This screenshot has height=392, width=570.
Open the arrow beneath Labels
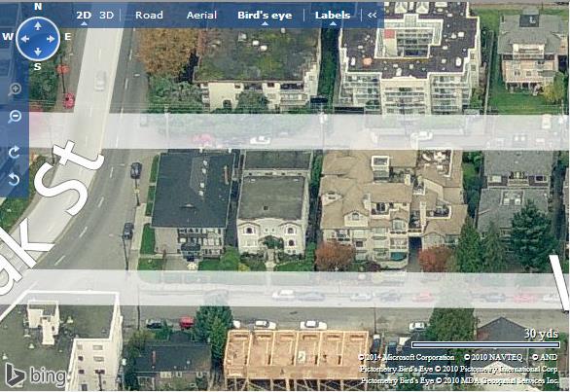[333, 23]
